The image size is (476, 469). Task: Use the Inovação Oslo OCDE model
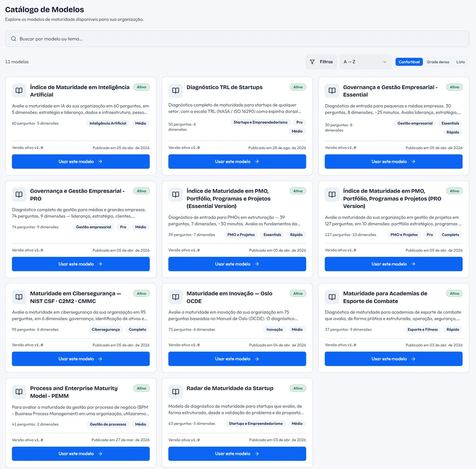tap(237, 359)
